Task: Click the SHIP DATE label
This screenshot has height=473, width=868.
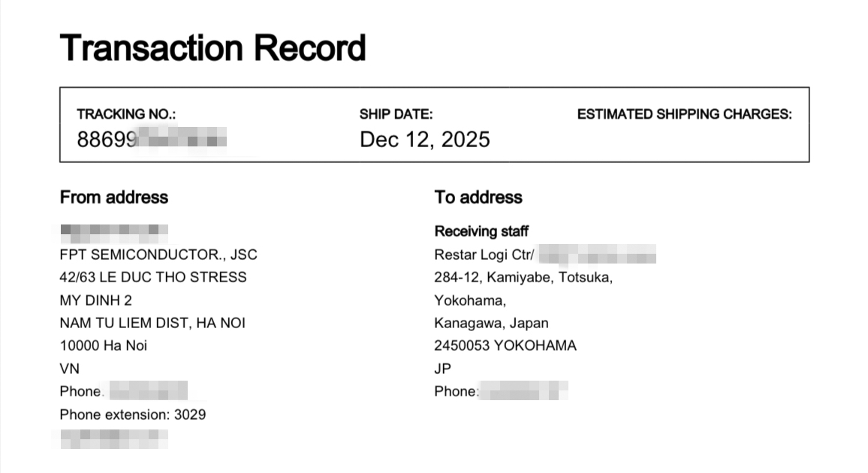Action: click(x=396, y=115)
